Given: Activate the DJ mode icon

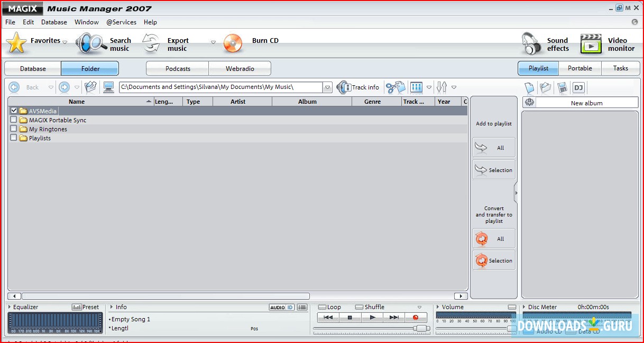Looking at the screenshot, I should (578, 88).
